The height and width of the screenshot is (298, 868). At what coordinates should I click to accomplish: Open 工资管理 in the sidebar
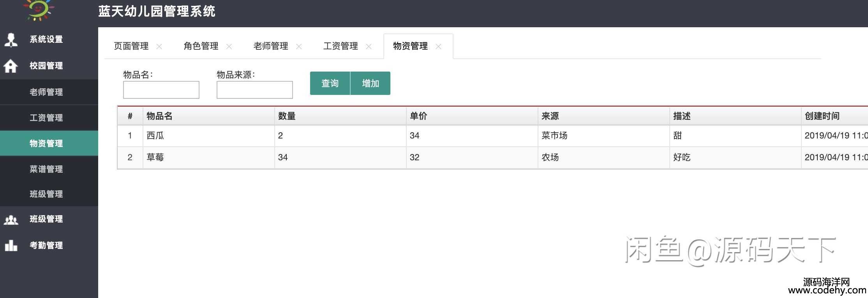49,117
